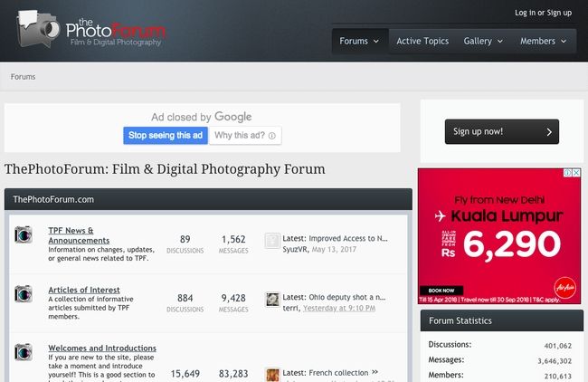Image resolution: width=588 pixels, height=382 pixels.
Task: Expand the Forums dropdown menu
Action: coord(358,41)
